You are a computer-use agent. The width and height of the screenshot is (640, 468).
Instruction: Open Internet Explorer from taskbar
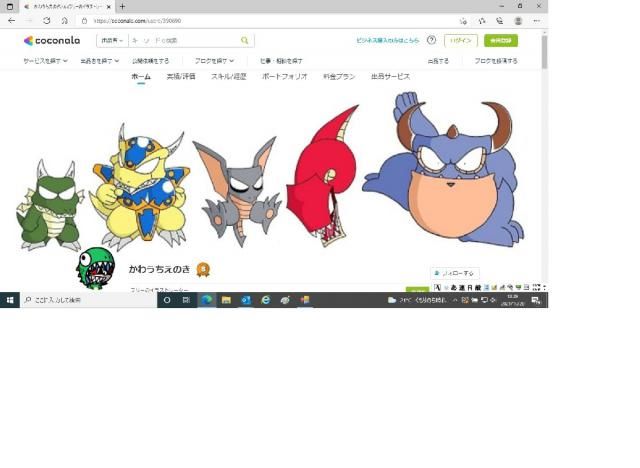[x=266, y=300]
